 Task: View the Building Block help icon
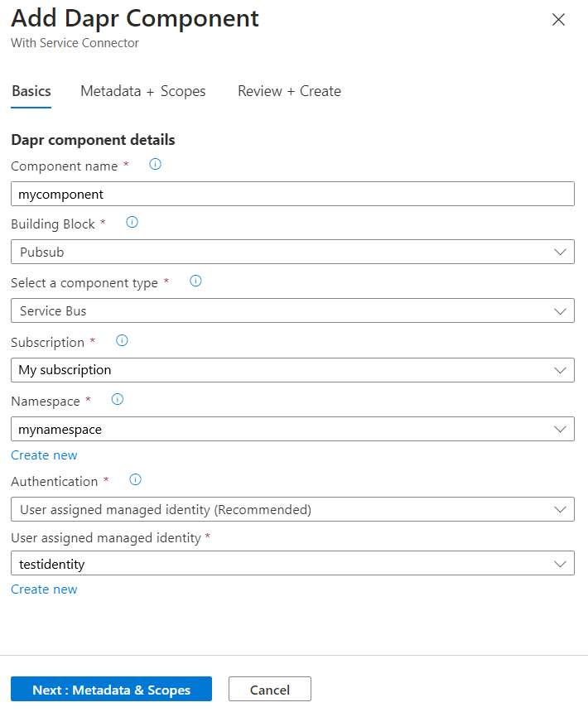click(132, 222)
